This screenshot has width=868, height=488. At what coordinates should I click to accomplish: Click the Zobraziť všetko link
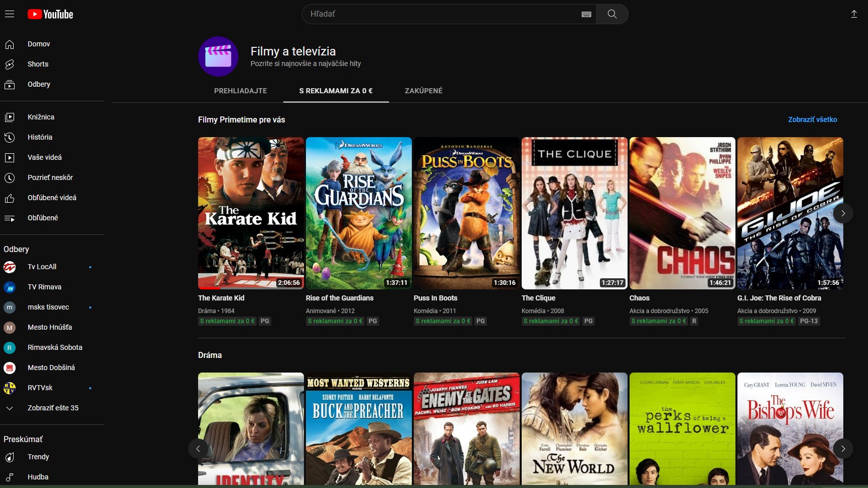point(812,119)
